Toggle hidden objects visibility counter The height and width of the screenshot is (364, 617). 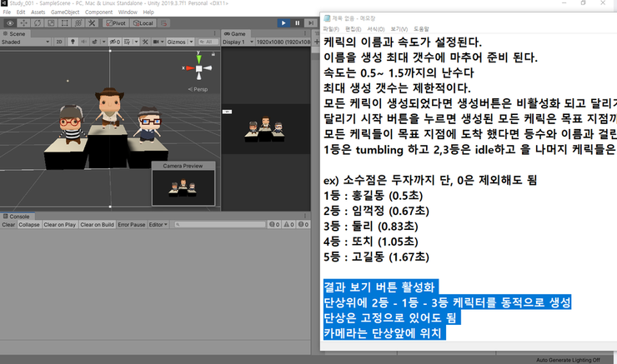(114, 42)
